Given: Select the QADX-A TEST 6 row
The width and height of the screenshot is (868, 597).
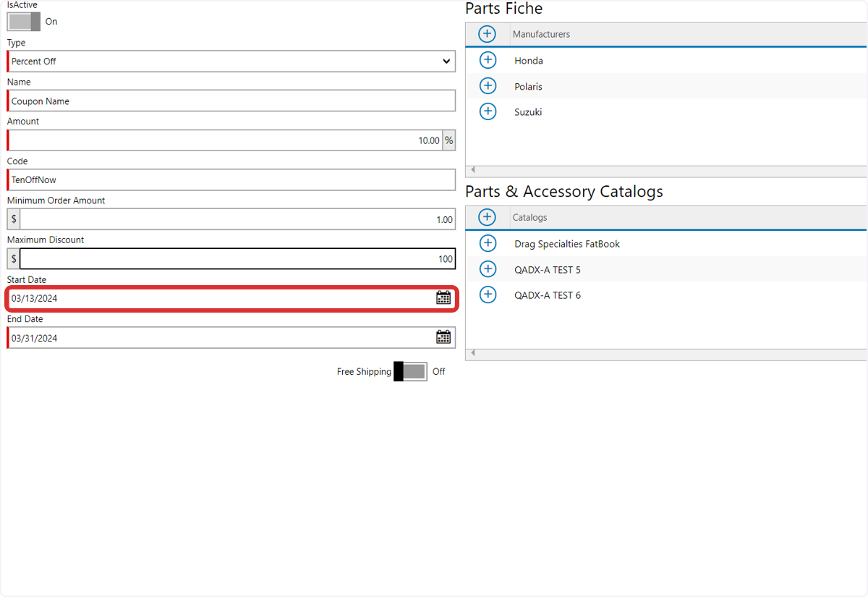Looking at the screenshot, I should (x=666, y=295).
